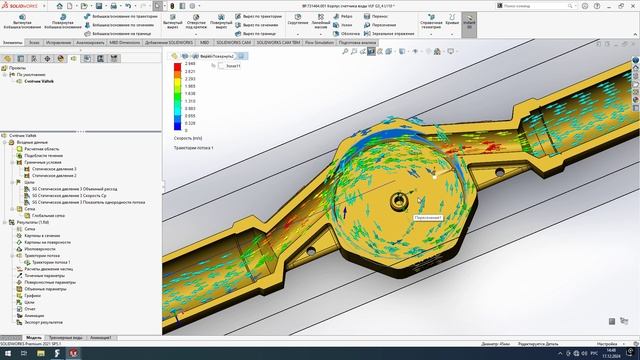Select Бобышка/основание на границе
The width and height of the screenshot is (640, 360).
(118, 34)
